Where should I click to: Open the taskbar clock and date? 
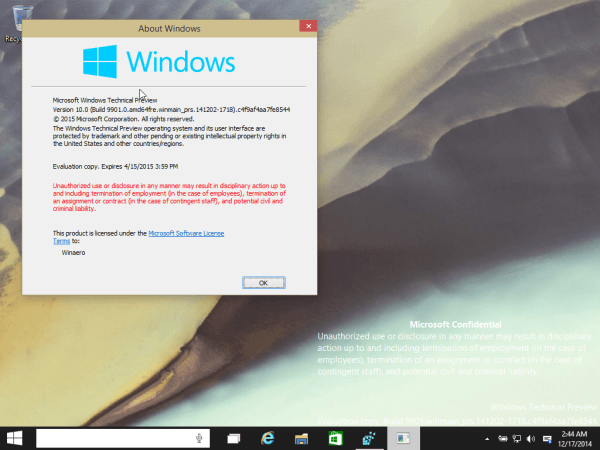pyautogui.click(x=574, y=439)
